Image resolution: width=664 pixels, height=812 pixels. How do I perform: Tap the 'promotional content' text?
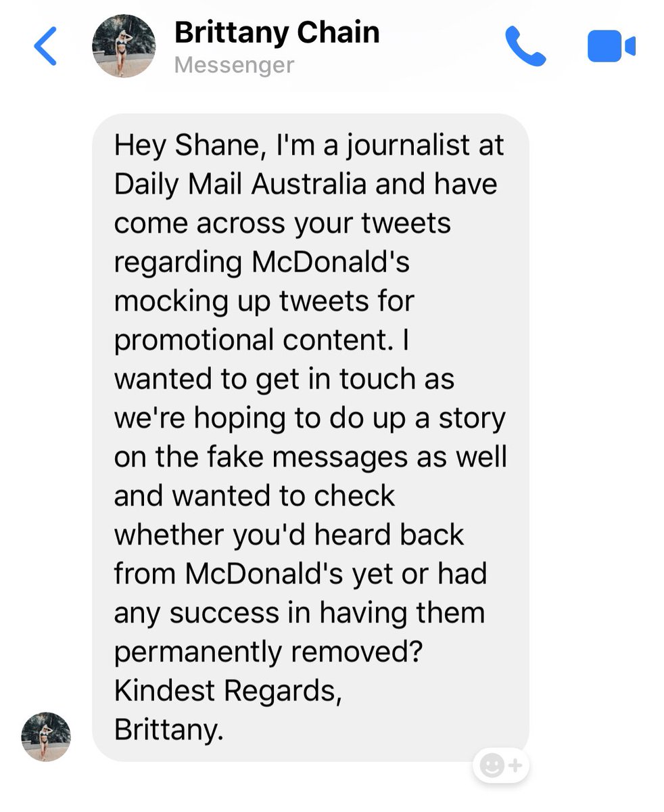click(x=253, y=340)
